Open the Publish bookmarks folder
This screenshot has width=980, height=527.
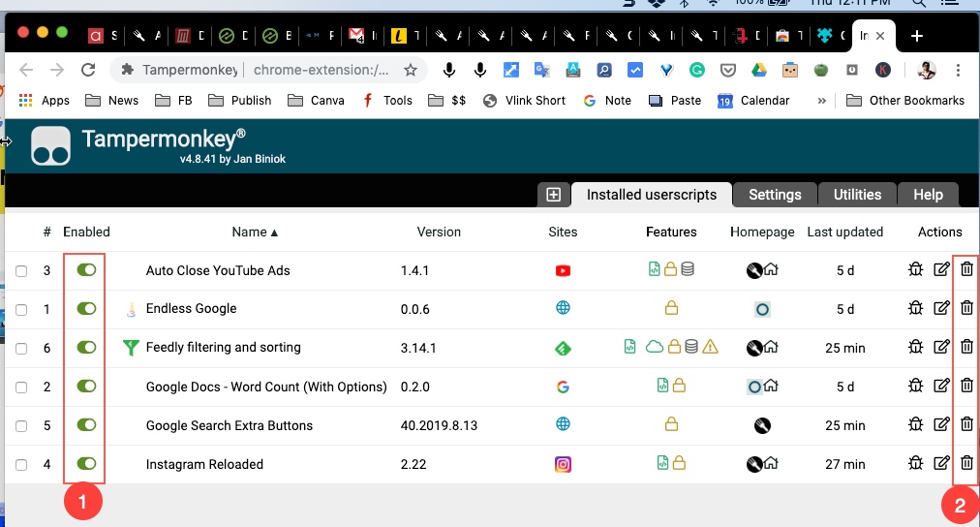click(x=239, y=100)
